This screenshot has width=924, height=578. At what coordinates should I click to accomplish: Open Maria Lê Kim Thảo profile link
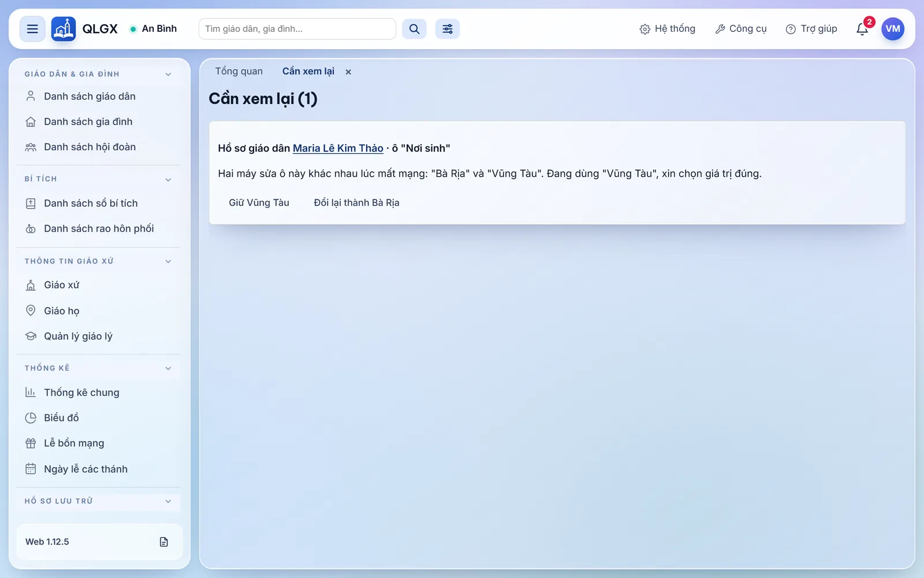(338, 149)
